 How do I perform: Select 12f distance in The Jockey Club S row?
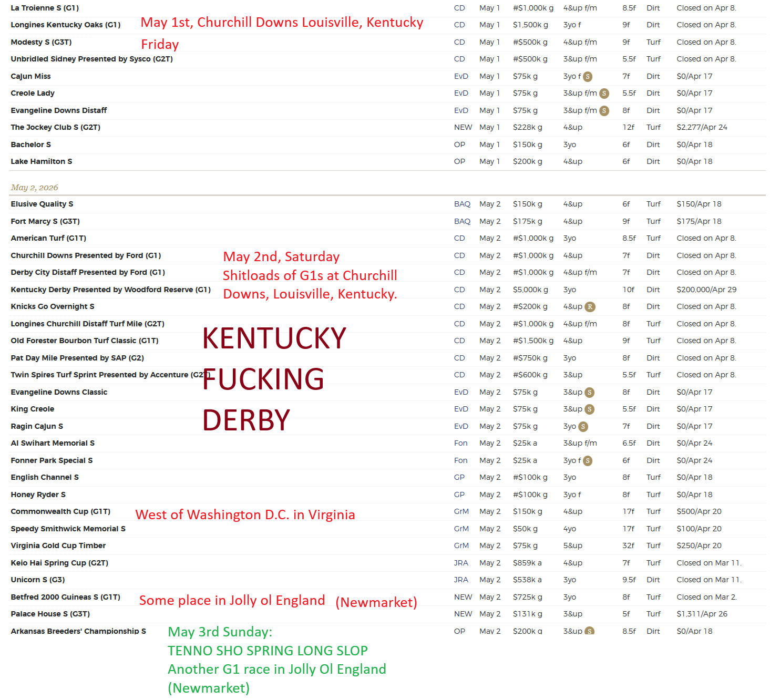tap(628, 127)
